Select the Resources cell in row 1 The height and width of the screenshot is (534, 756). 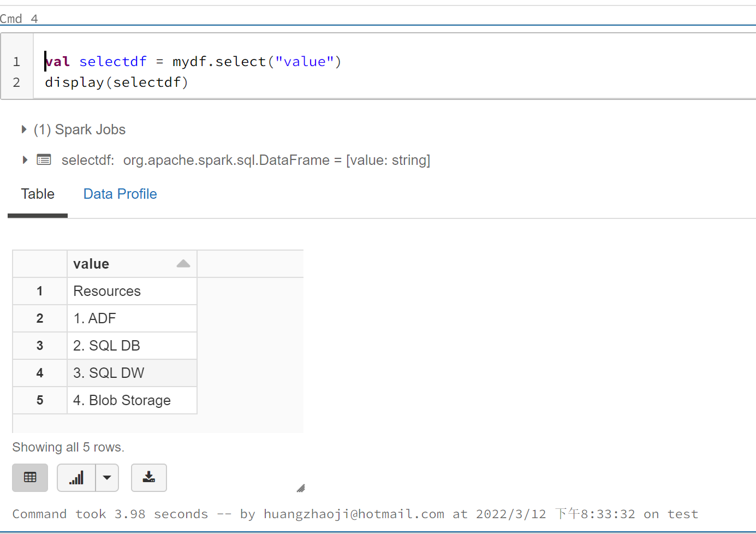click(106, 290)
